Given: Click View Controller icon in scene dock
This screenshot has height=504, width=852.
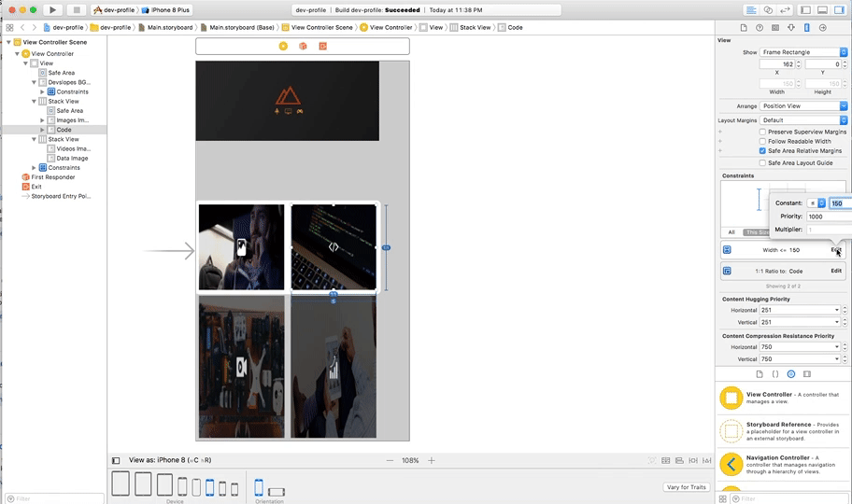Looking at the screenshot, I should coord(283,46).
